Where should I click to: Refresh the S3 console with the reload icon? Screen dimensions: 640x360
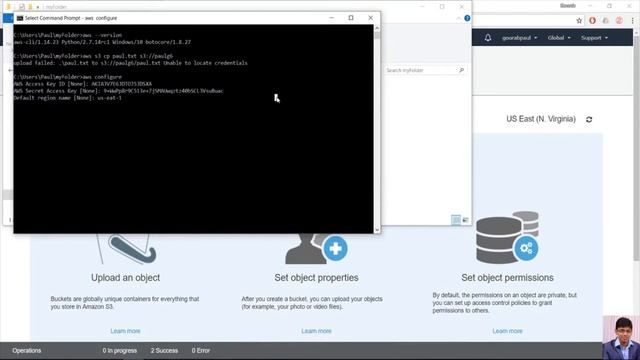coord(589,119)
